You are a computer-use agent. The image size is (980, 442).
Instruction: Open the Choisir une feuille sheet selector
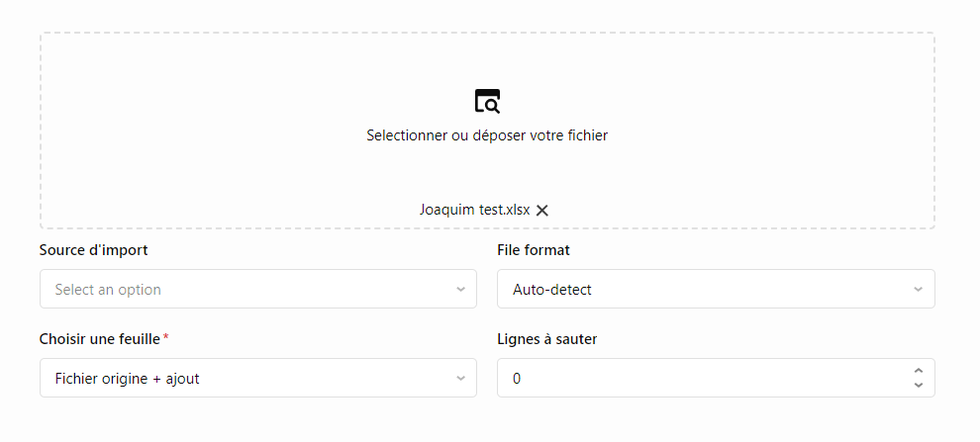click(247, 379)
